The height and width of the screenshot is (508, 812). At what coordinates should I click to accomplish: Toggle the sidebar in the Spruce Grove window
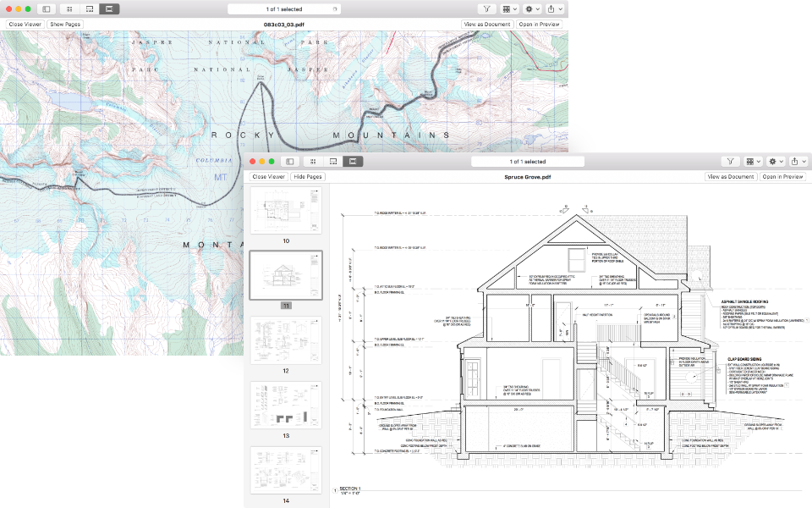pyautogui.click(x=290, y=161)
